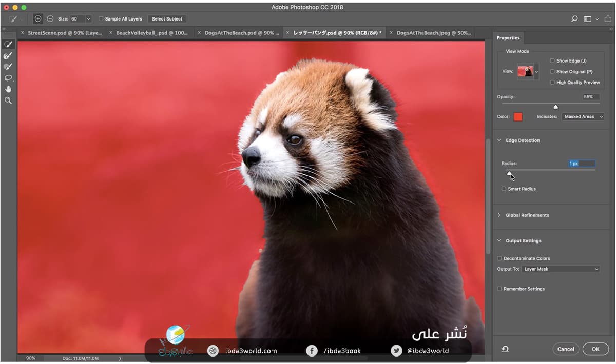Open the Output To Layer Mask dropdown

[x=561, y=269]
